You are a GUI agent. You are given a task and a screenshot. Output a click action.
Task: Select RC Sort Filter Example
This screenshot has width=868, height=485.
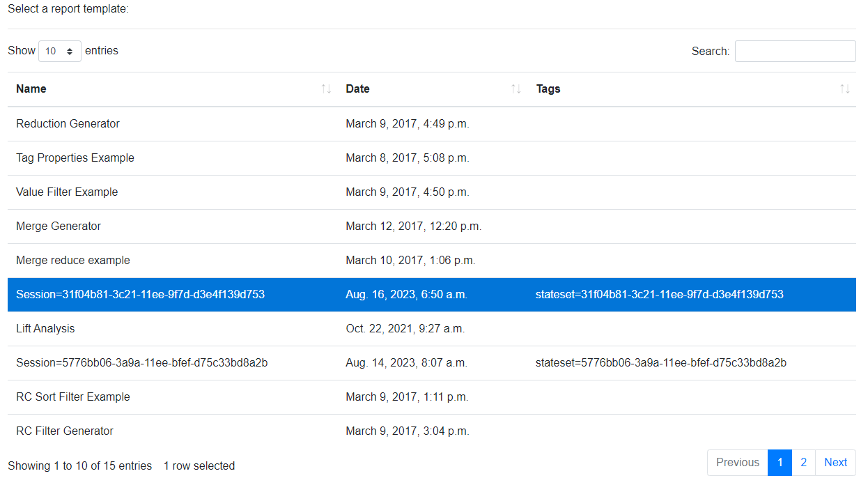[73, 397]
